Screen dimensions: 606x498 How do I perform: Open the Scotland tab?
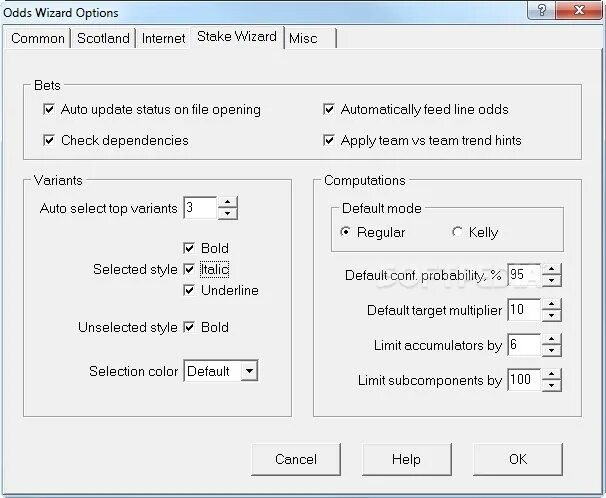104,38
